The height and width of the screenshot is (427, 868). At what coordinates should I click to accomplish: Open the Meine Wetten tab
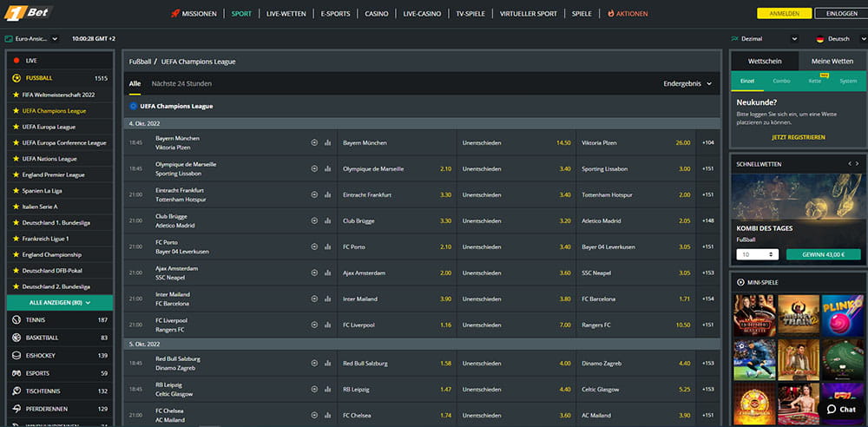[832, 61]
